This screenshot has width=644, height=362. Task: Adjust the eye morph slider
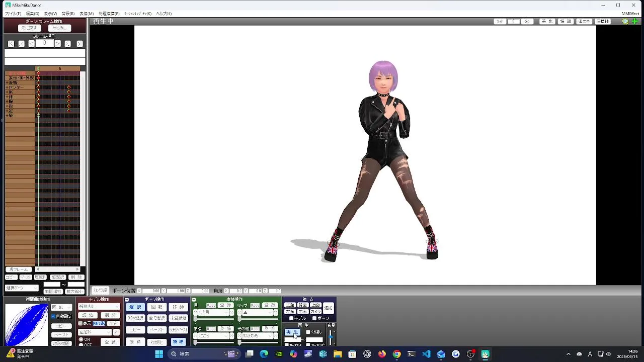pyautogui.click(x=214, y=319)
